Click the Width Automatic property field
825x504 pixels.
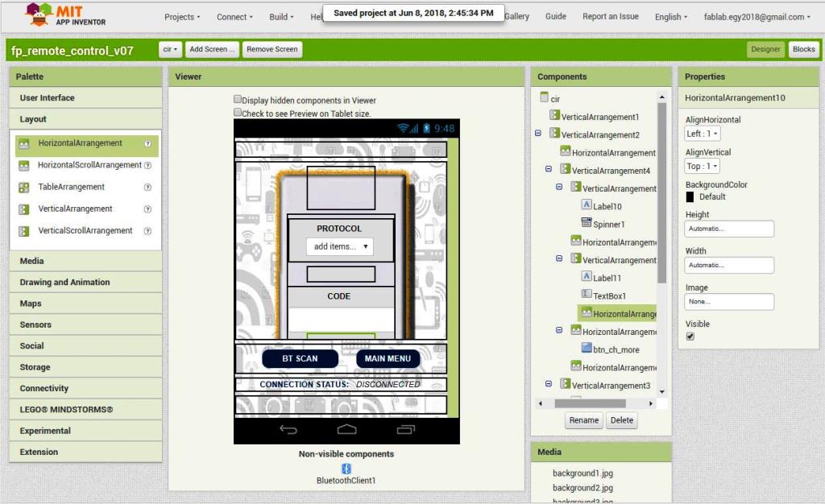(x=729, y=266)
